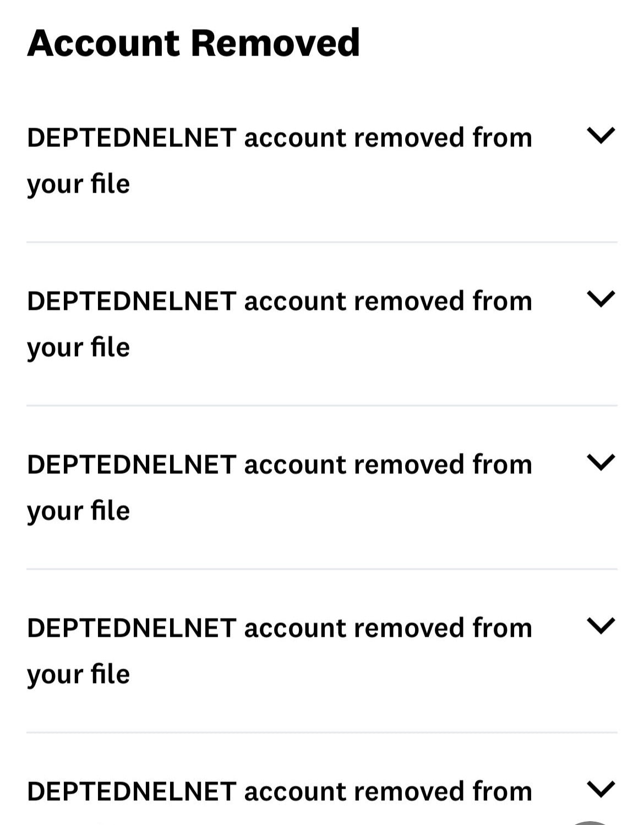Click the divider line below the third entry

(322, 569)
